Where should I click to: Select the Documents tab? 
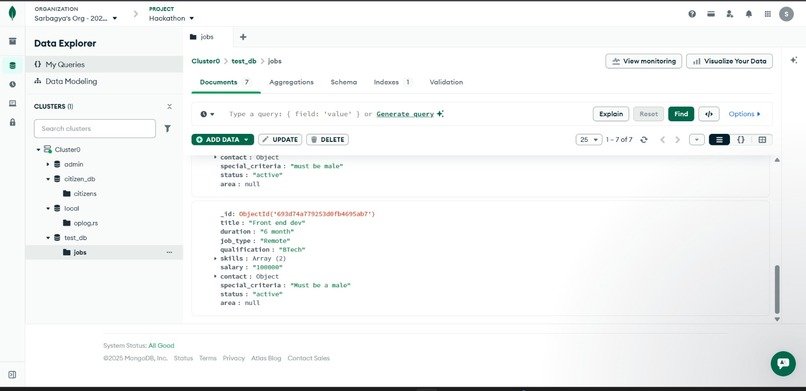226,82
